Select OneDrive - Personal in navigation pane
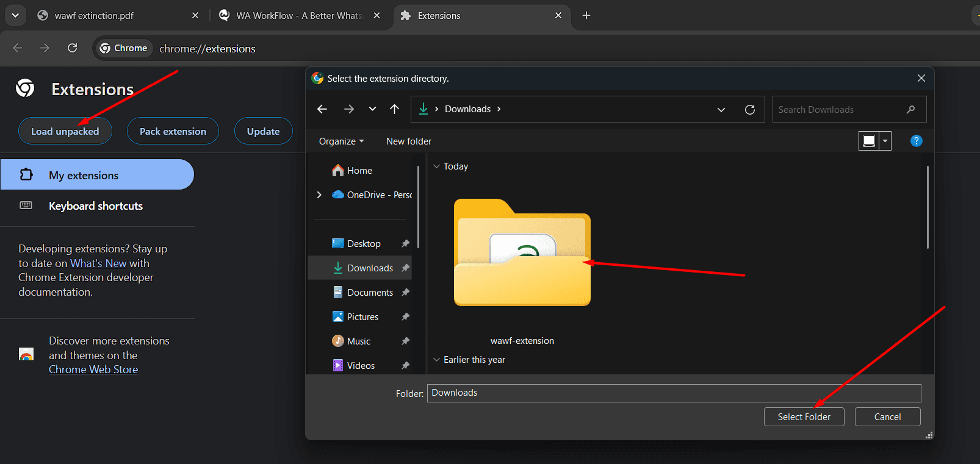 (371, 195)
